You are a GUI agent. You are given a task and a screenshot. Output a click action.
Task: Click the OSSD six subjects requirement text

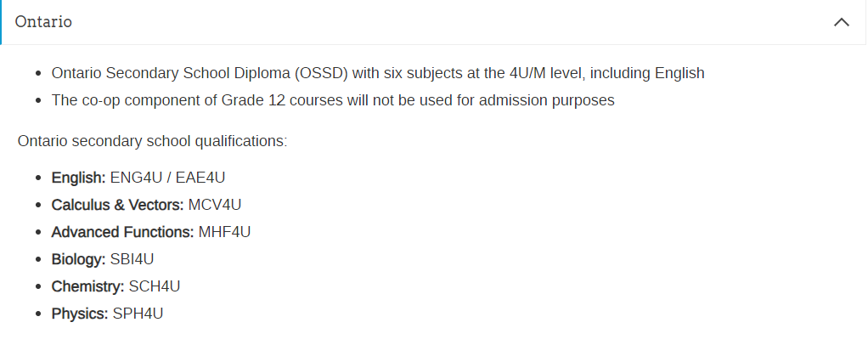click(x=378, y=73)
